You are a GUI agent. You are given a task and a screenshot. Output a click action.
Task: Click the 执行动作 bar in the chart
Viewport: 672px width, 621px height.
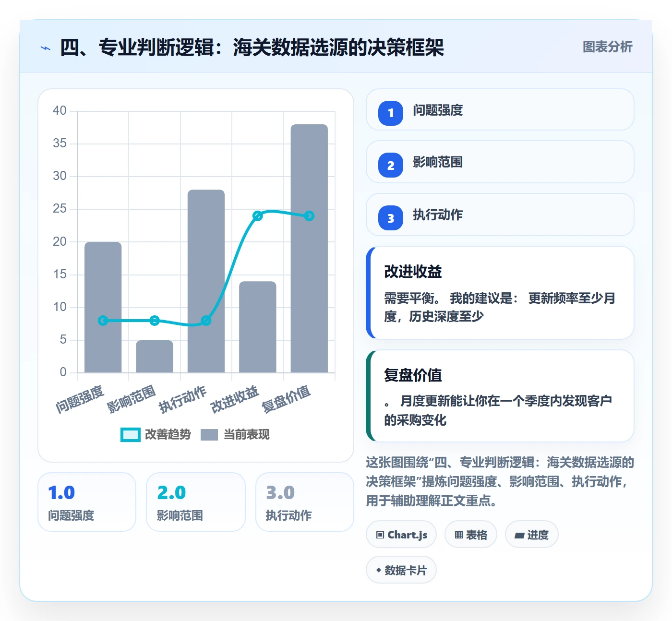[x=206, y=281]
